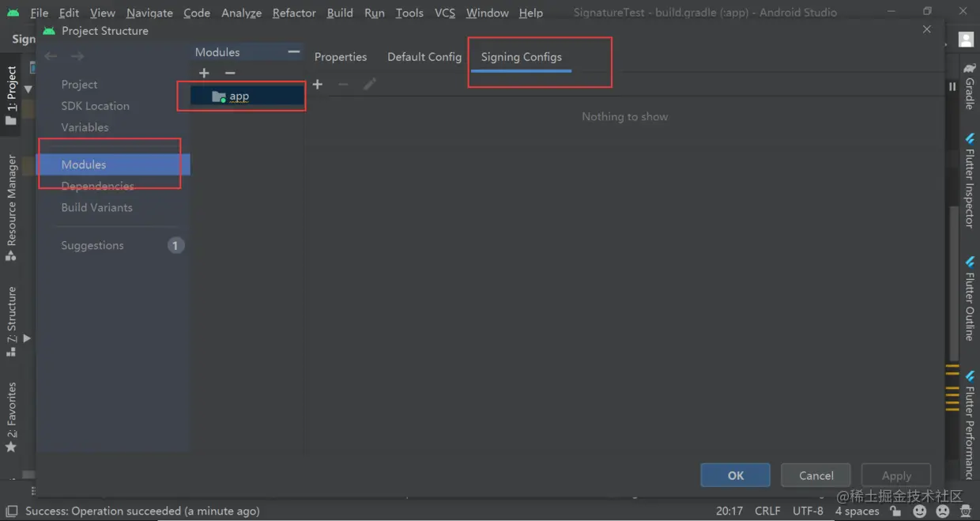Click the Suggestions count badge showing 1
Viewport: 980px width, 521px height.
pyautogui.click(x=175, y=246)
